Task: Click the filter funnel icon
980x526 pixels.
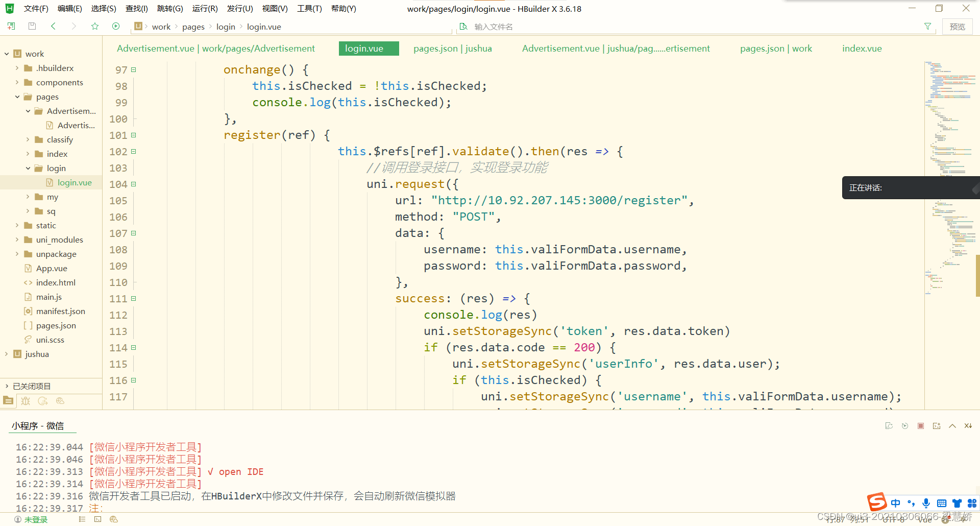Action: (927, 27)
